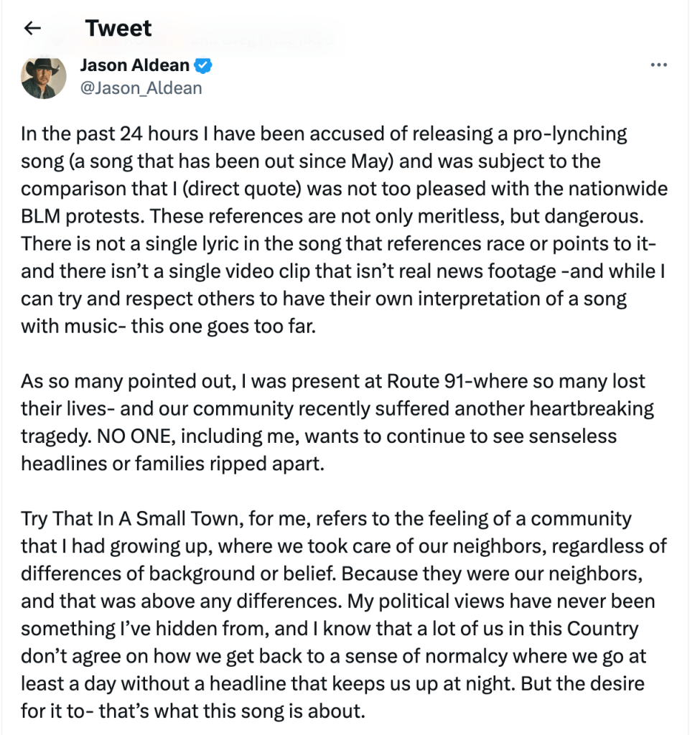Visit the @Jason_Aldean handle link

pos(141,88)
